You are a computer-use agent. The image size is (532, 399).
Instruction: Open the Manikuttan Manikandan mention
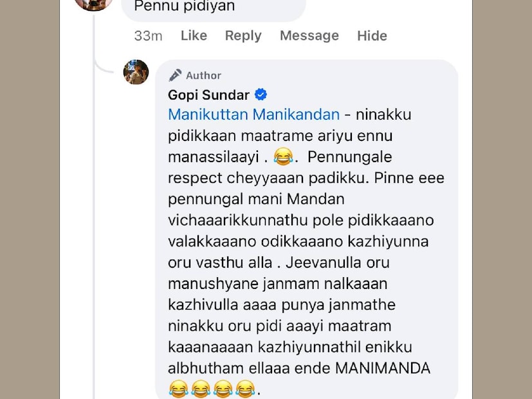pos(253,115)
